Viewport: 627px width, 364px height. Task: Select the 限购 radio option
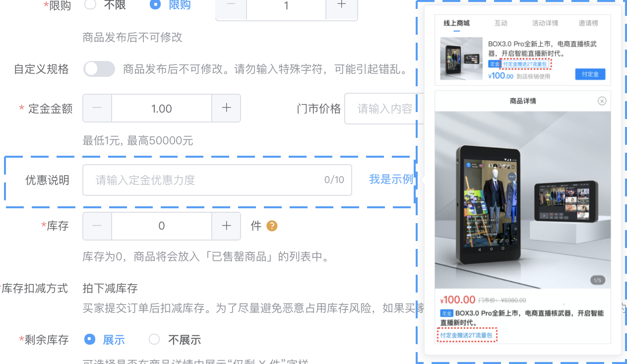pyautogui.click(x=155, y=5)
